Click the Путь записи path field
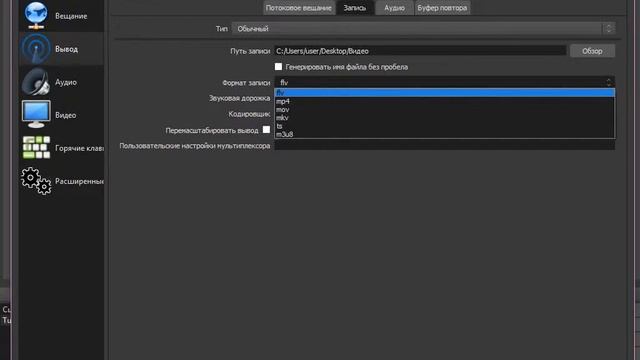640x360 pixels. 420,51
